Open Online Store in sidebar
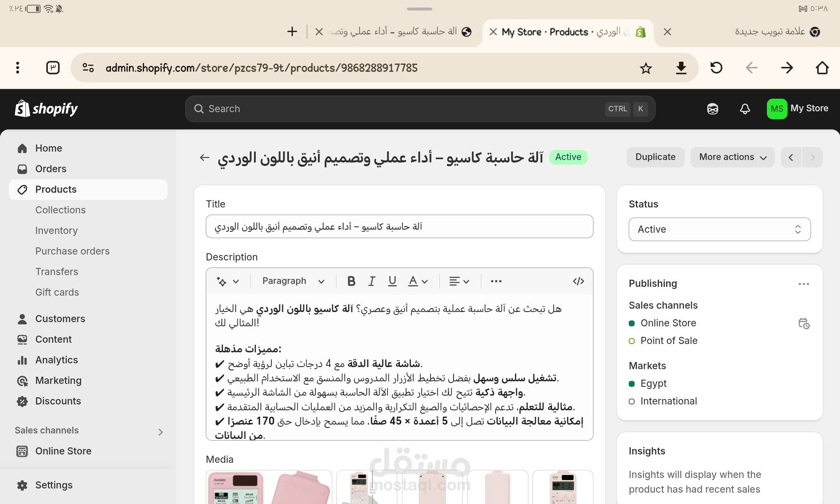This screenshot has height=504, width=840. click(x=88, y=451)
